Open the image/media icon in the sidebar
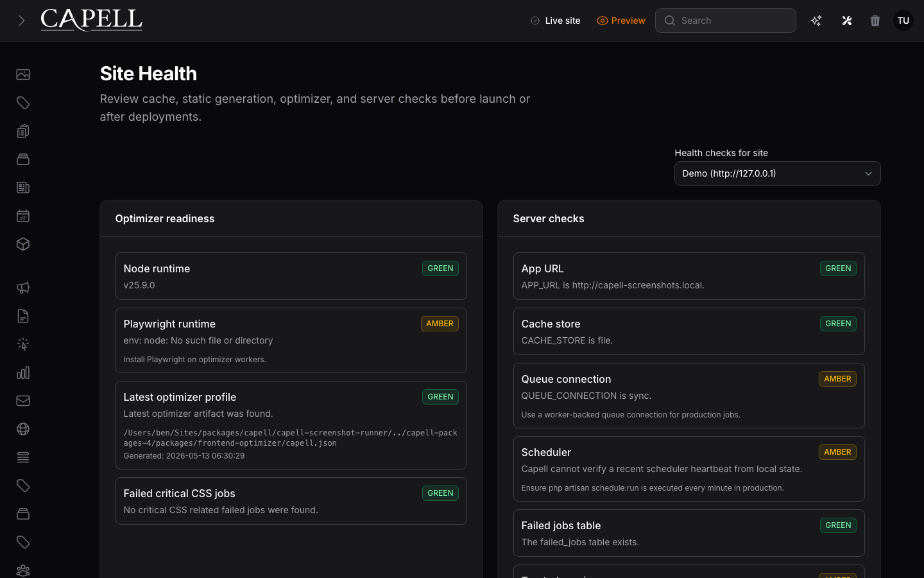924x578 pixels. point(23,74)
